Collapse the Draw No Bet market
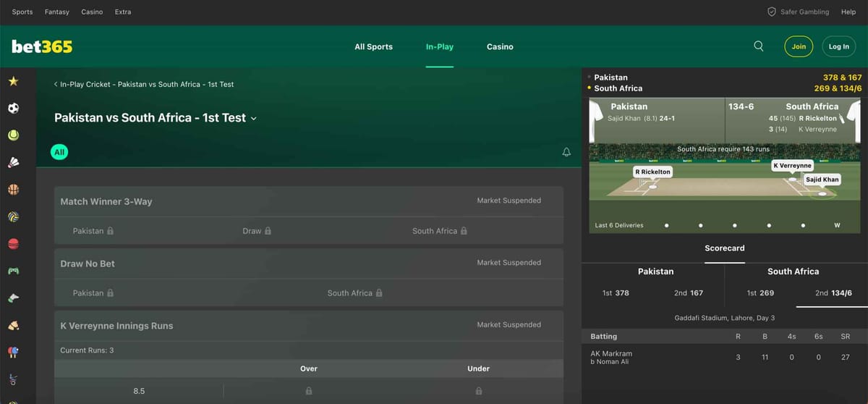 point(309,264)
